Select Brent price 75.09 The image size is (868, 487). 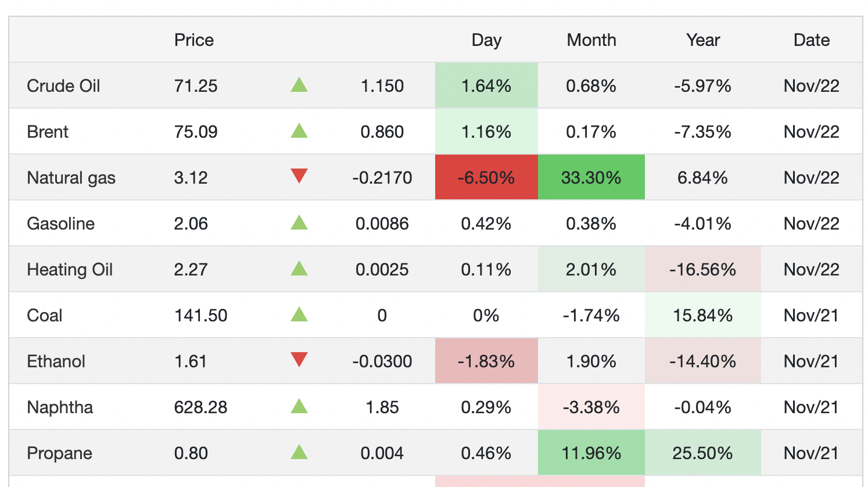tap(196, 132)
